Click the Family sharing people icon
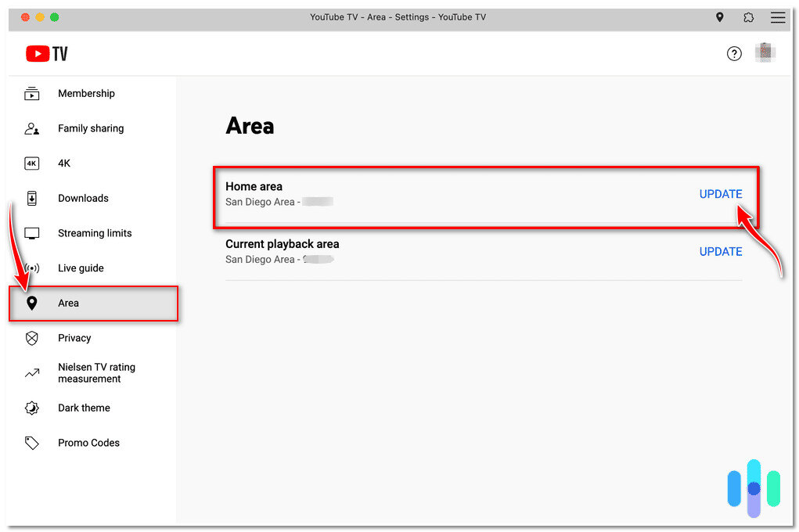Viewport: 799px width, 532px height. pyautogui.click(x=32, y=128)
